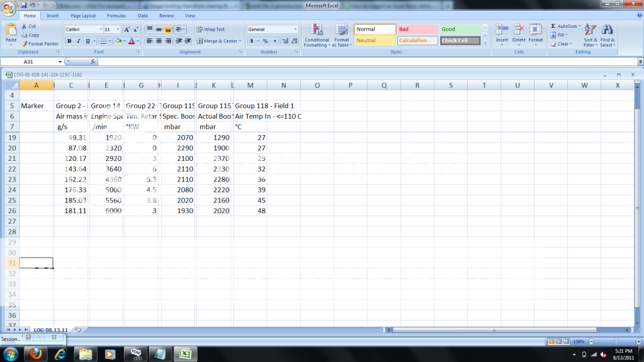644x362 pixels.
Task: Toggle Wrap Text for the cell
Action: coord(210,30)
